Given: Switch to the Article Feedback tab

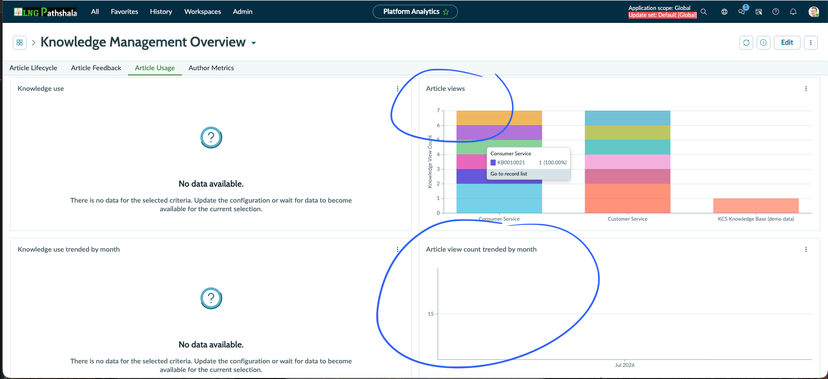Looking at the screenshot, I should pyautogui.click(x=96, y=68).
